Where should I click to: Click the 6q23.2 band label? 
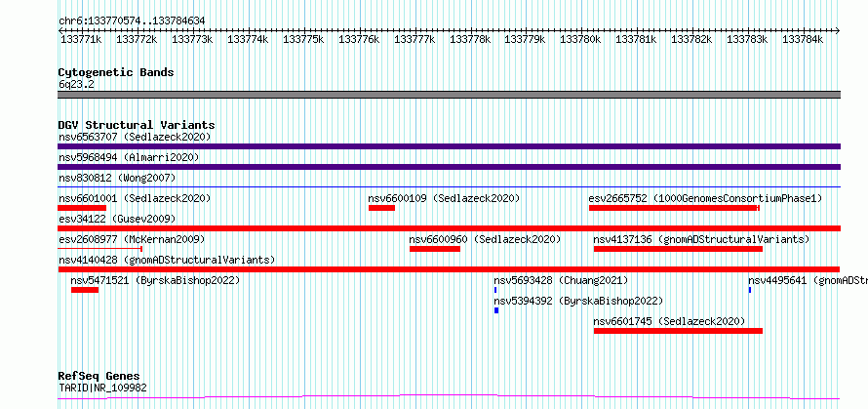coord(76,84)
